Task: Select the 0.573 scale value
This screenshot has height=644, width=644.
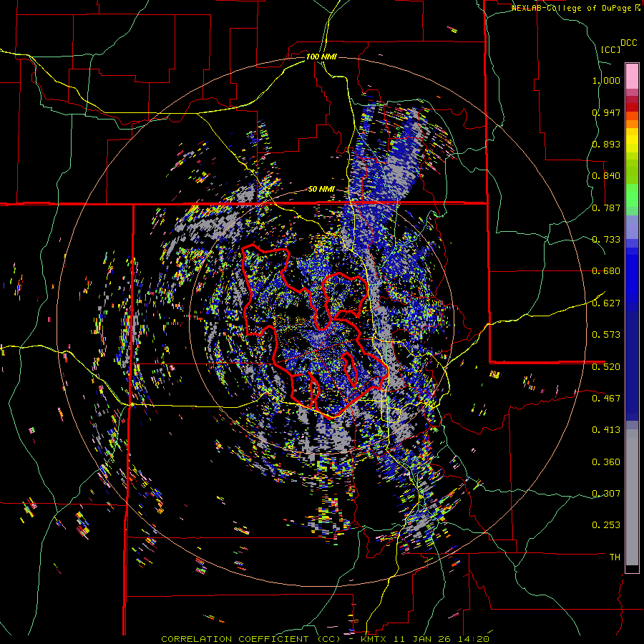Action: 606,335
